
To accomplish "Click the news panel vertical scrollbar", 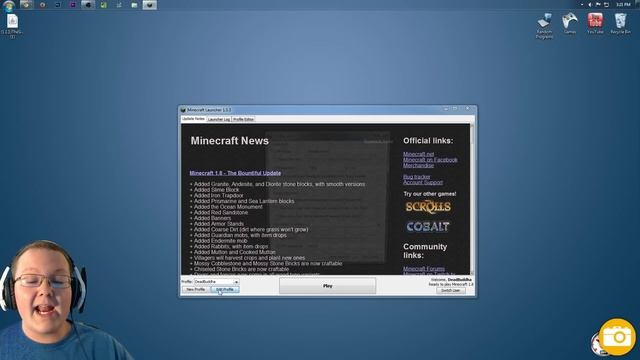I will click(472, 199).
